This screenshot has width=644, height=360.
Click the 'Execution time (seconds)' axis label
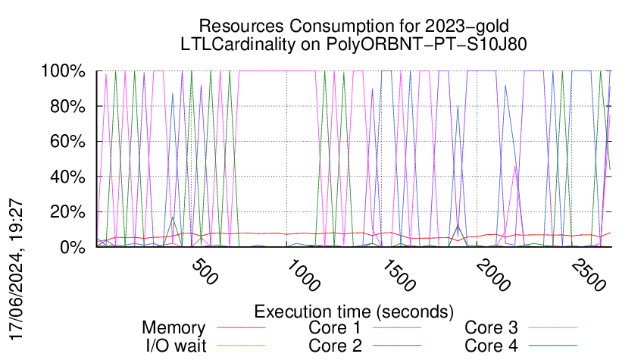[354, 312]
